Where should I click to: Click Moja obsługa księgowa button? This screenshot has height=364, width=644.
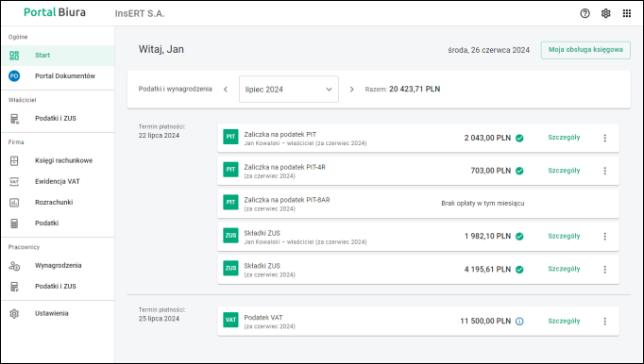click(585, 50)
